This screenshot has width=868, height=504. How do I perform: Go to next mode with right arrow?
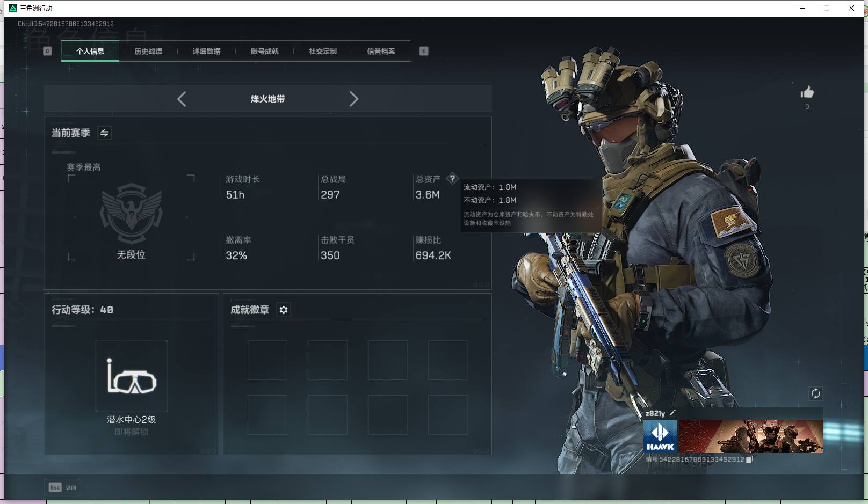click(x=353, y=99)
